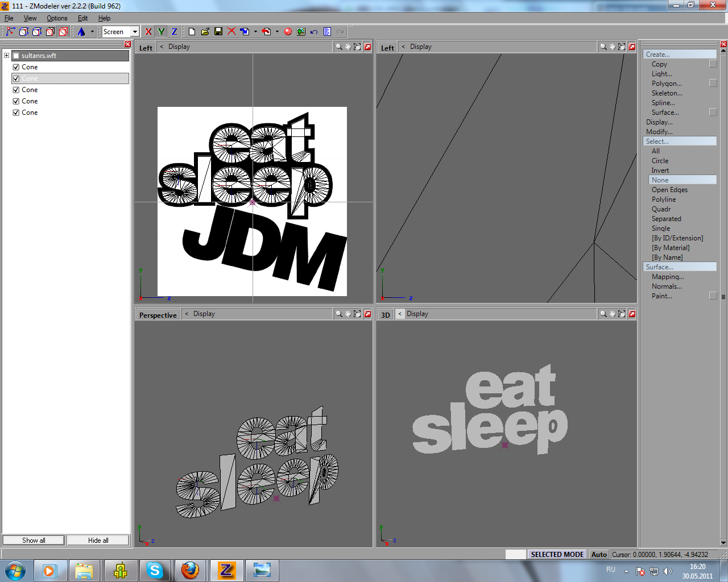This screenshot has width=728, height=582.
Task: Open file with folder toolbar icon
Action: 205,32
